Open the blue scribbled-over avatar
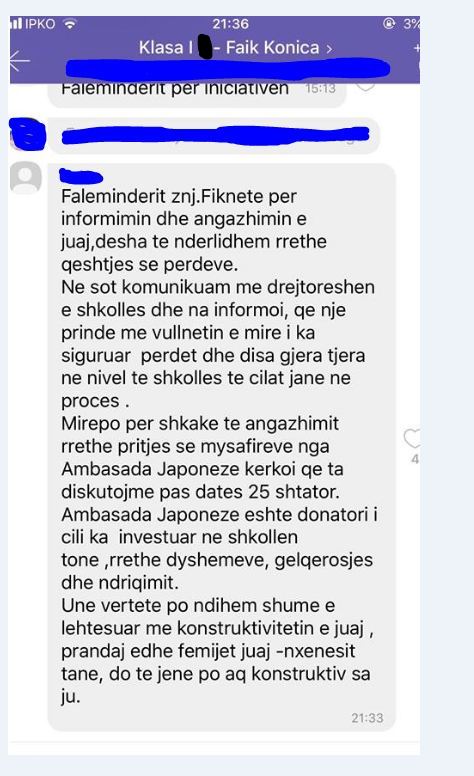 tap(27, 134)
